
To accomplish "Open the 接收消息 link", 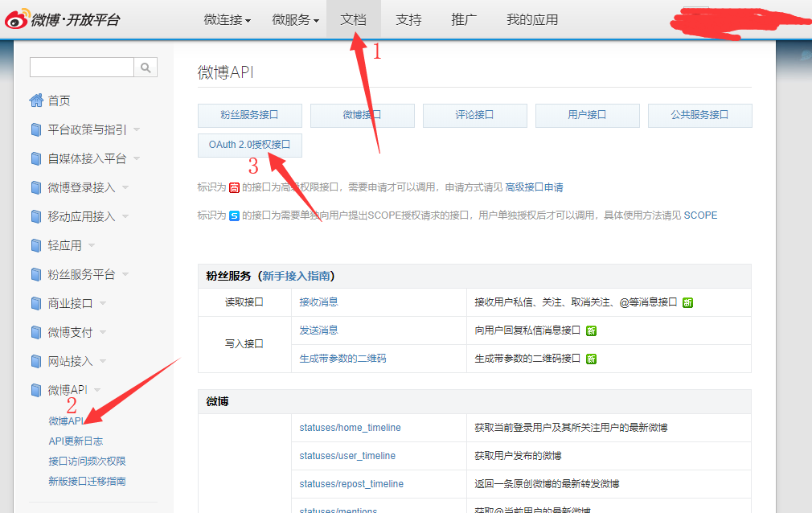I will [x=318, y=302].
